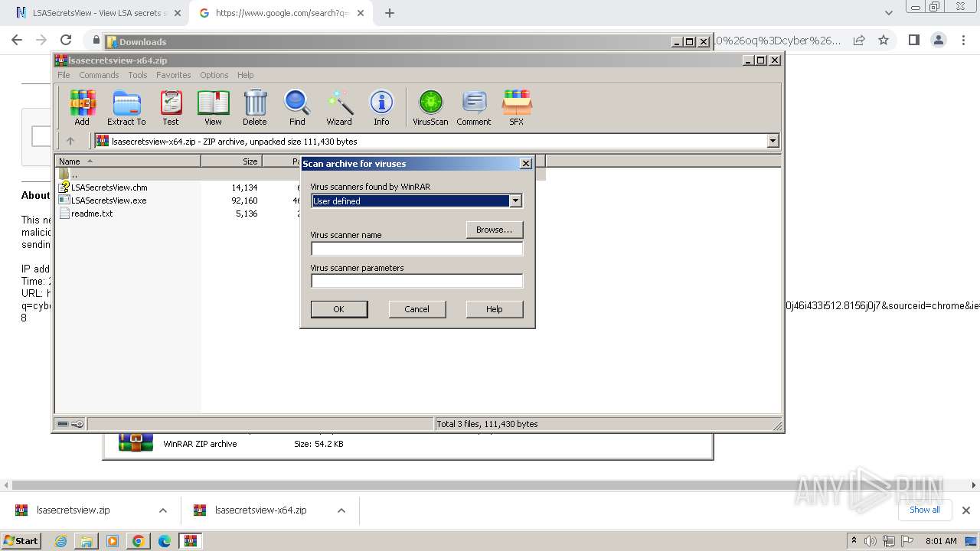980x551 pixels.
Task: Open Chrome from the taskbar
Action: [139, 541]
